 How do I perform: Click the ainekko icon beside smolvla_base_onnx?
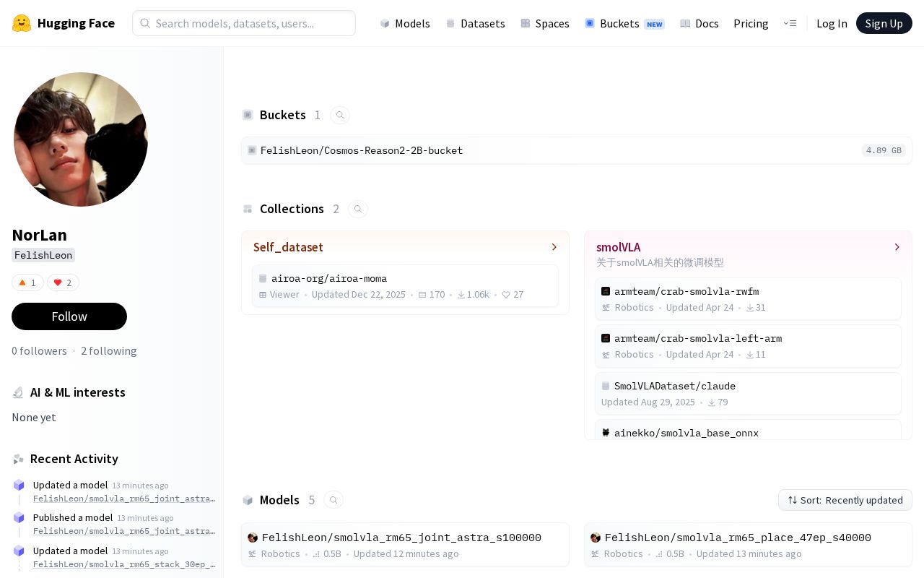coord(606,433)
